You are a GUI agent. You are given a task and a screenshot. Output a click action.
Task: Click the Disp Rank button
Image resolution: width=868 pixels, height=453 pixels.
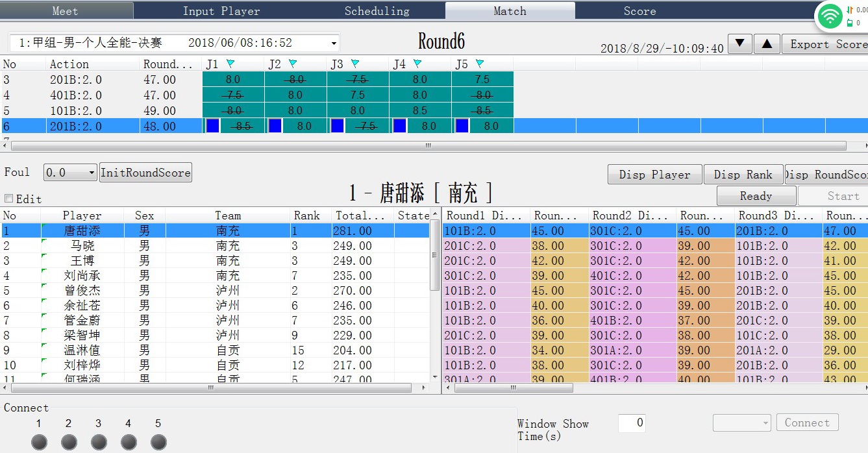743,175
